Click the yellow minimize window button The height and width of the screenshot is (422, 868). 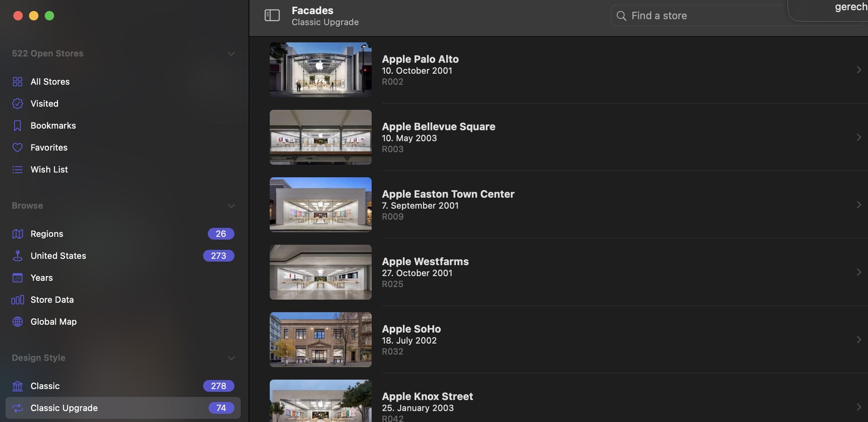34,16
